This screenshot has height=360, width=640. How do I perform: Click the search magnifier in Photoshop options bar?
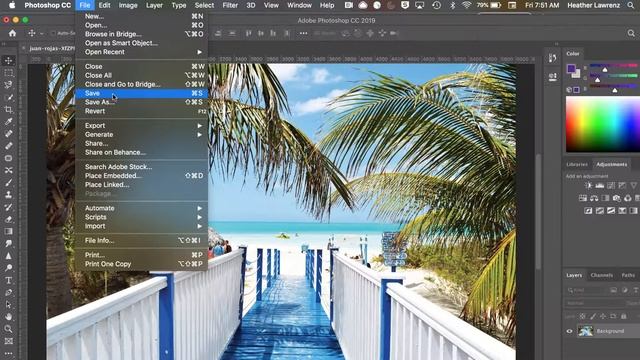631,33
